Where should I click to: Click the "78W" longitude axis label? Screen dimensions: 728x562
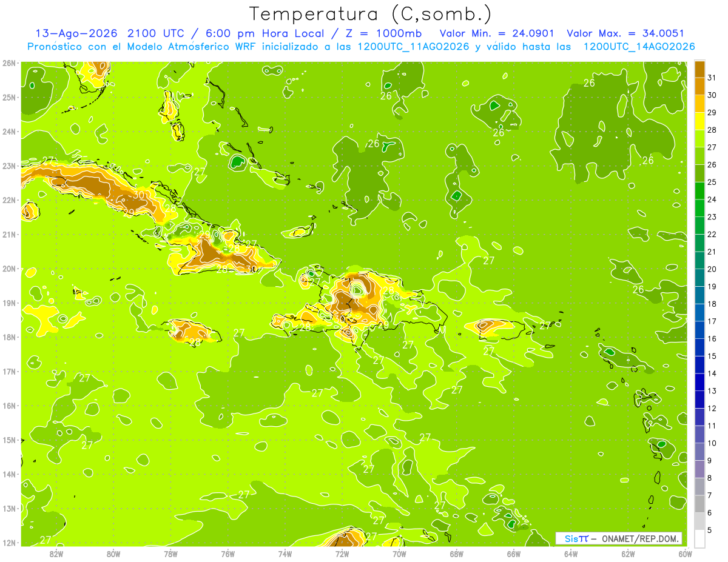[x=170, y=554]
